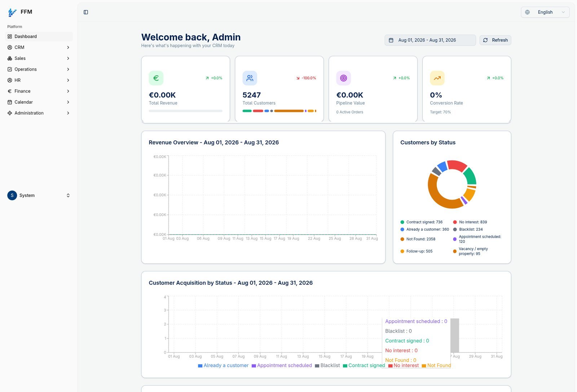The image size is (577, 392).
Task: Click the 'Follow-up: 505' legend entry
Action: pos(417,251)
